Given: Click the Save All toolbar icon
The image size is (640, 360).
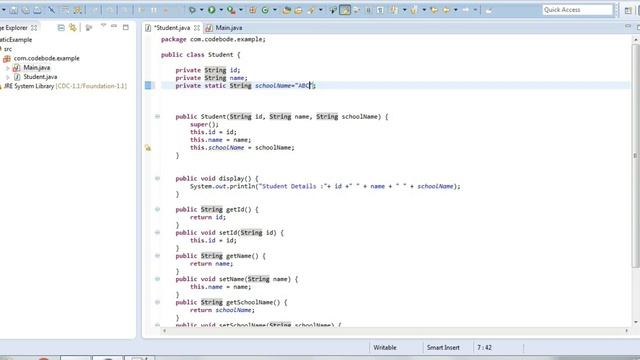Looking at the screenshot, I should [25, 10].
